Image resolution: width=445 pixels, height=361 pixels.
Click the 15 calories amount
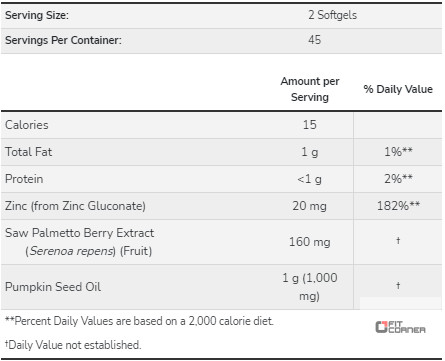310,125
